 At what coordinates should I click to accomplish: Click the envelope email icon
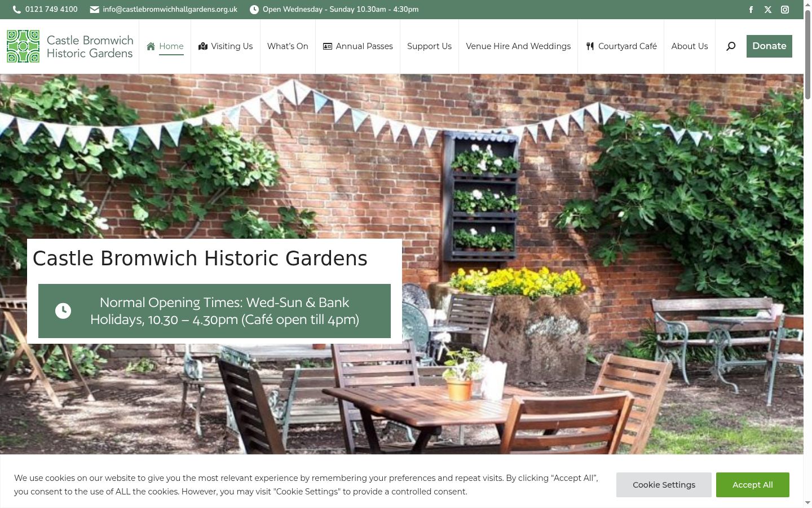(x=95, y=10)
